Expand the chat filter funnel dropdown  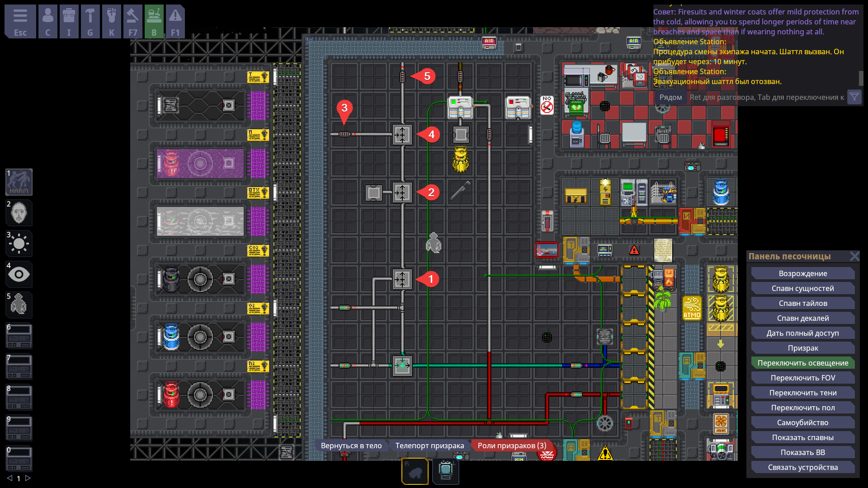click(x=854, y=97)
